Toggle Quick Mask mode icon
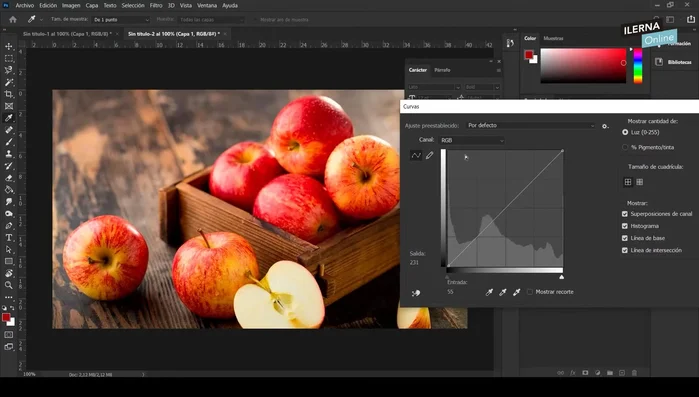Image resolution: width=699 pixels, height=397 pixels. tap(8, 335)
